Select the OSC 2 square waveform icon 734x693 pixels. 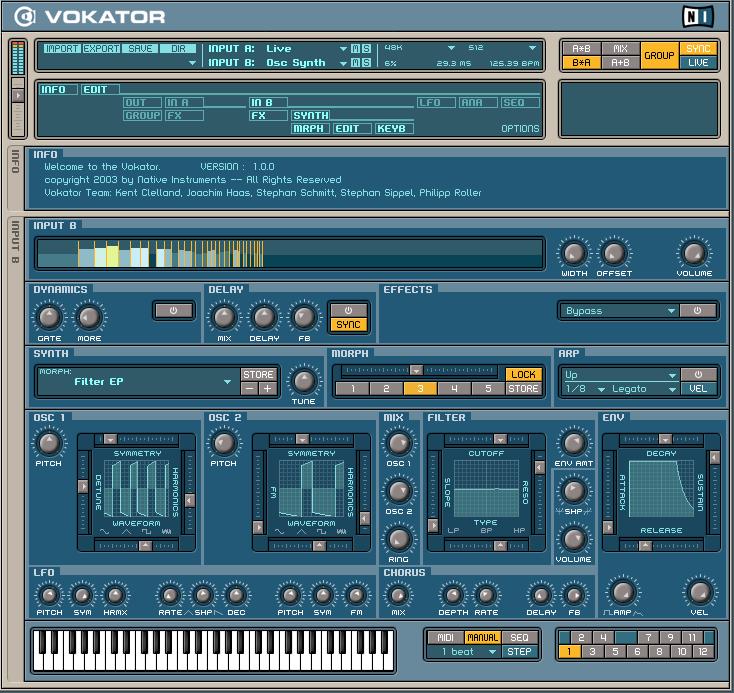point(322,532)
